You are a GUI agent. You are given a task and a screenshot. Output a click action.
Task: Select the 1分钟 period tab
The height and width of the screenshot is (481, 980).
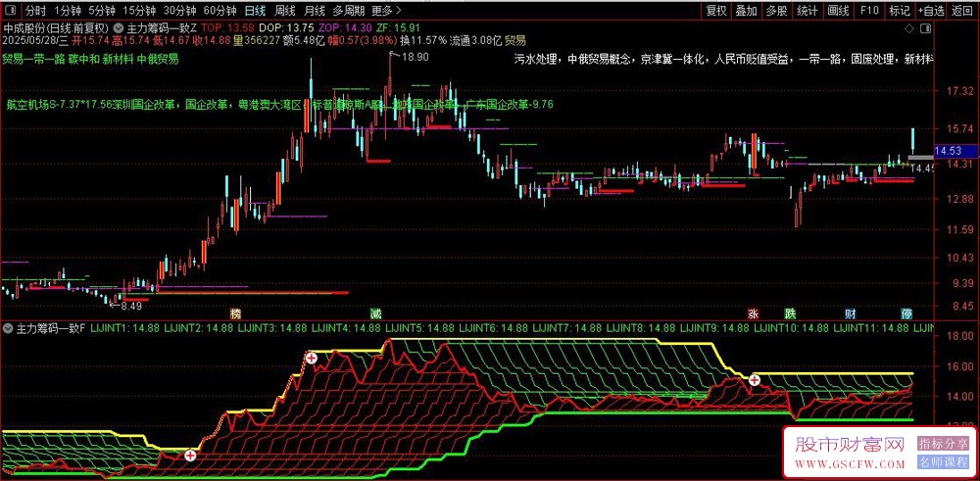pos(67,11)
